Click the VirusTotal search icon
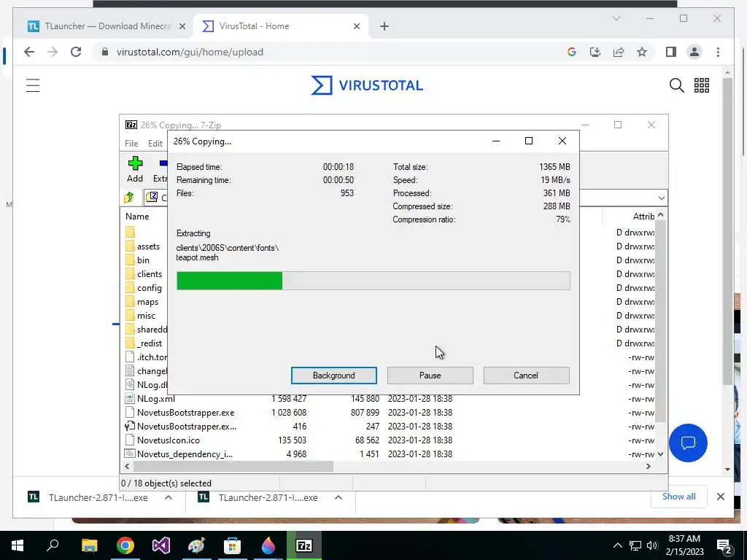The height and width of the screenshot is (560, 747). pos(676,85)
